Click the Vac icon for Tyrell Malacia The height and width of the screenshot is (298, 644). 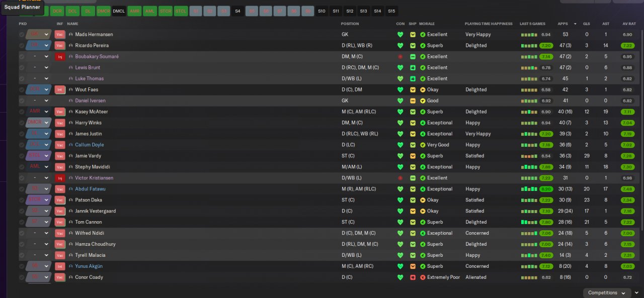60,255
